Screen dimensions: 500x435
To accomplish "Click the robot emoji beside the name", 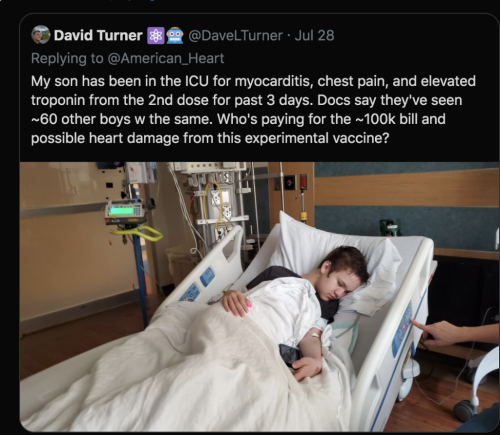I will coord(175,36).
